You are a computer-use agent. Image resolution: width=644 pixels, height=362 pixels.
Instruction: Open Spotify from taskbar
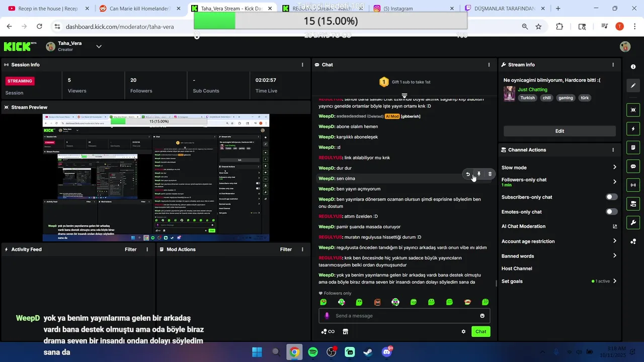[313, 352]
